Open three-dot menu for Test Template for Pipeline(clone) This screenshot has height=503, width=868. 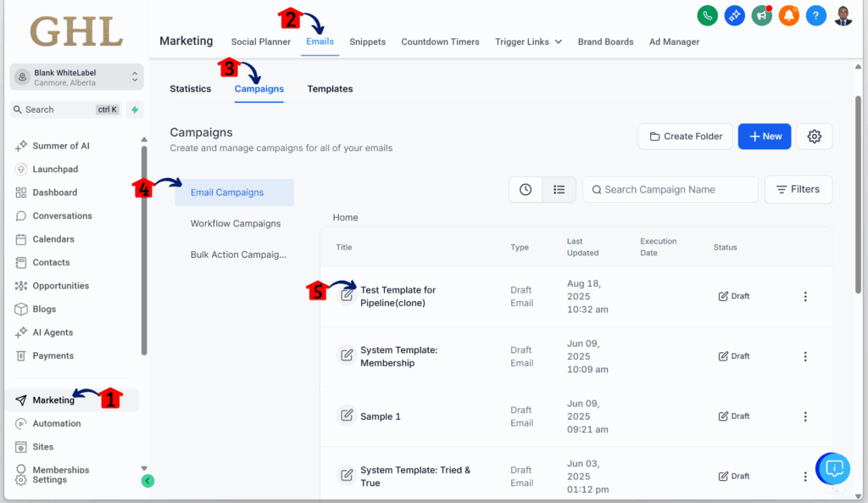pos(805,296)
